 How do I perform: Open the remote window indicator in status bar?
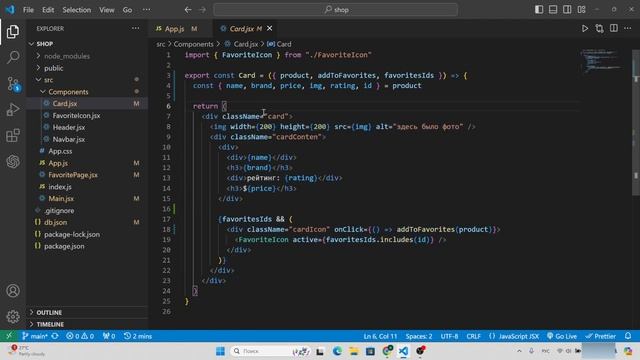[9, 336]
